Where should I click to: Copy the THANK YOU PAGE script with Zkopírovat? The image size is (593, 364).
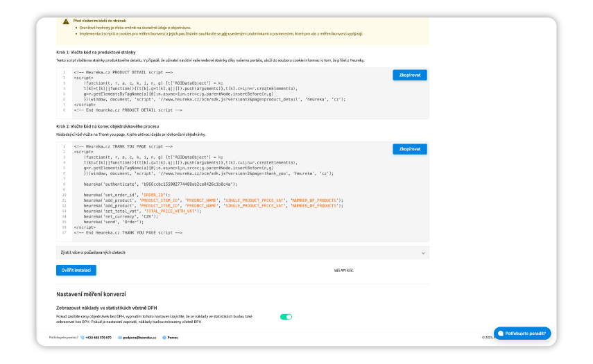click(410, 149)
